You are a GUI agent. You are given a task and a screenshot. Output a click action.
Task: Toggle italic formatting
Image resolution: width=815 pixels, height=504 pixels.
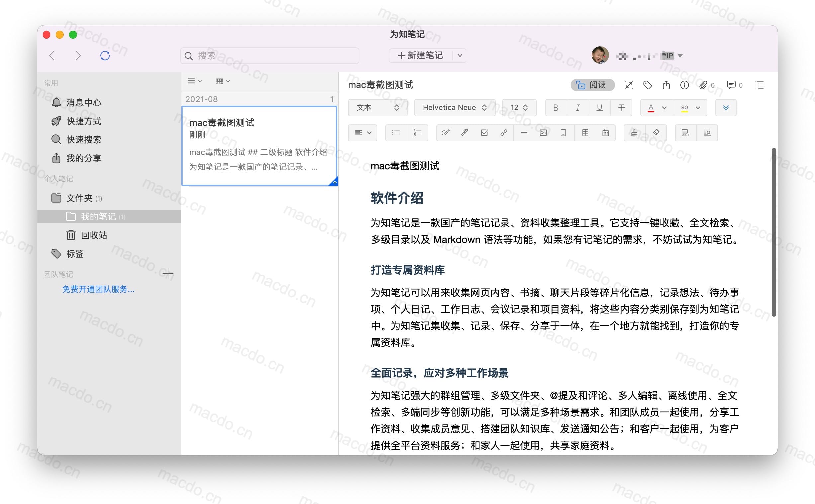click(x=578, y=108)
